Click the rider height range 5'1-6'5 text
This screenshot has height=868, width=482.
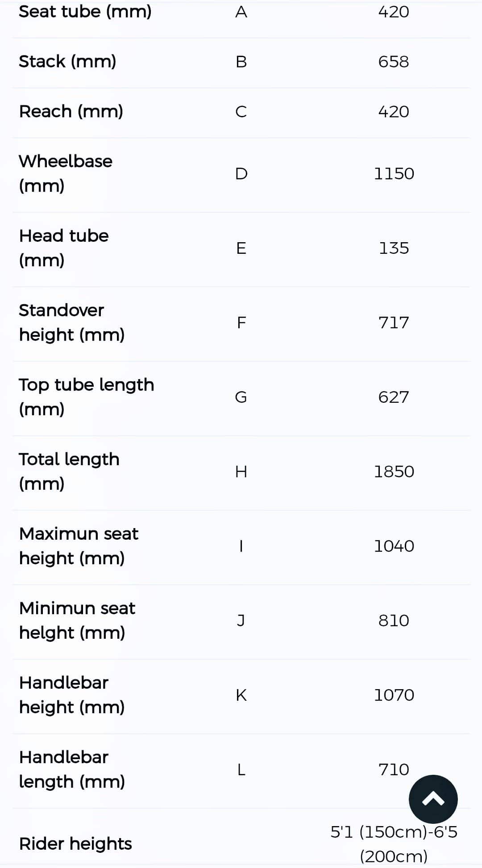[394, 843]
